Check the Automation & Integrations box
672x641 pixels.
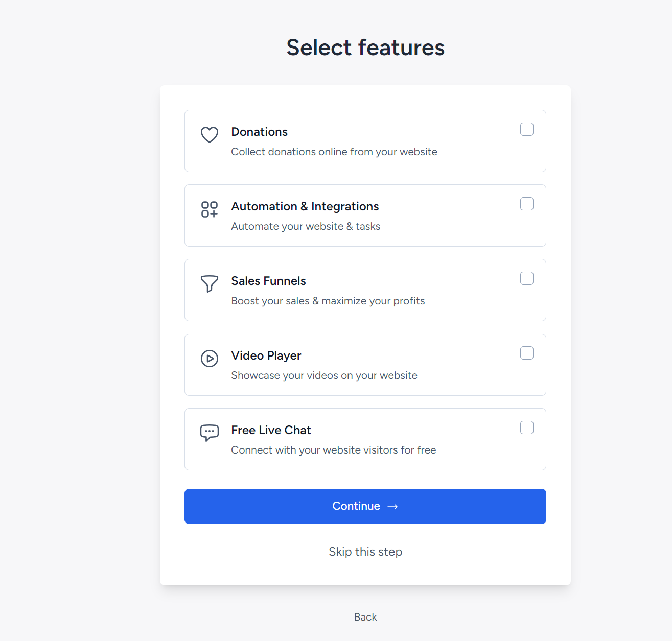point(527,204)
